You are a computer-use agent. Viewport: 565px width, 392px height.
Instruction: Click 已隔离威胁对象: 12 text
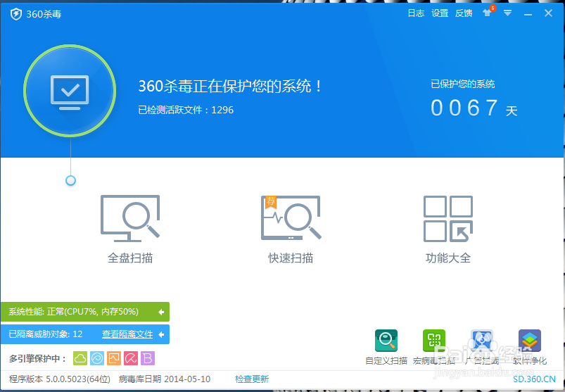46,334
